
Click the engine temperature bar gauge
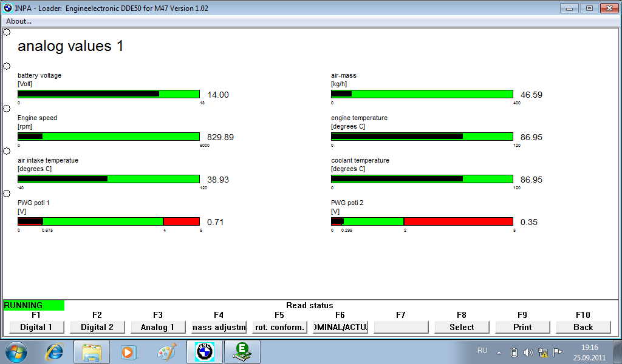coord(422,136)
